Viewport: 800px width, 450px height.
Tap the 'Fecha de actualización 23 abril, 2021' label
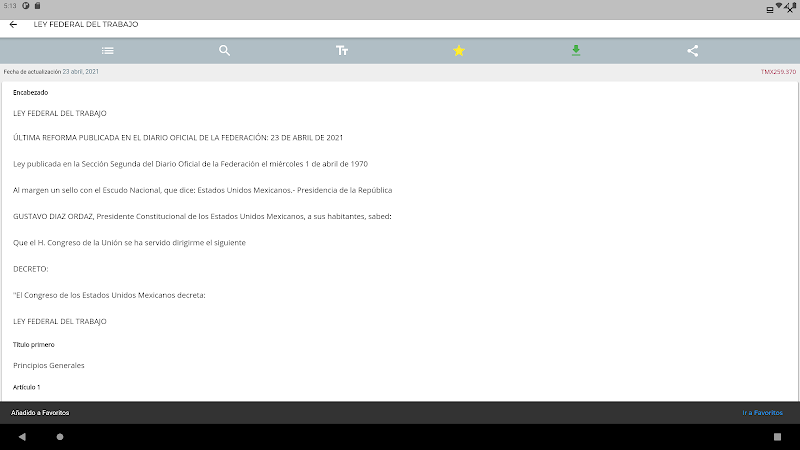point(51,72)
